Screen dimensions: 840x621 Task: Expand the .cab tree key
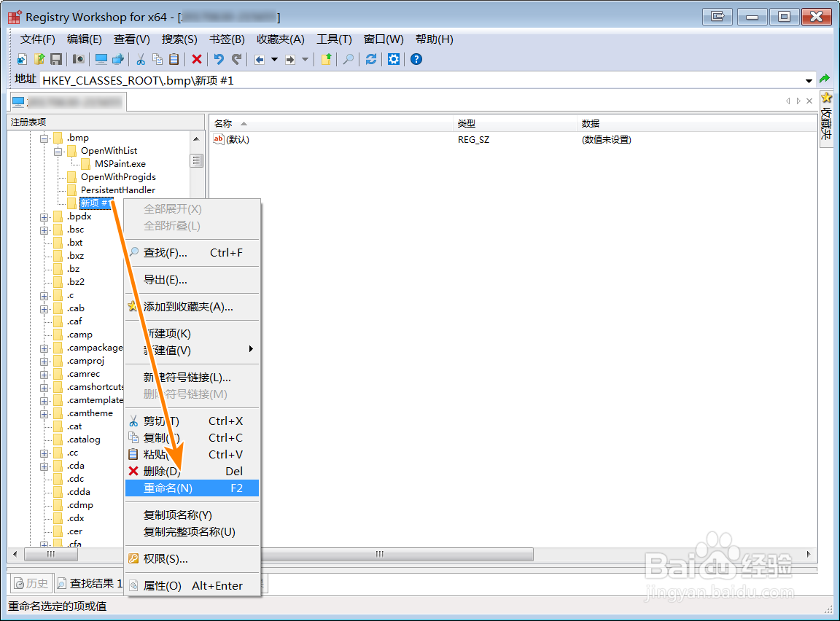click(x=44, y=309)
